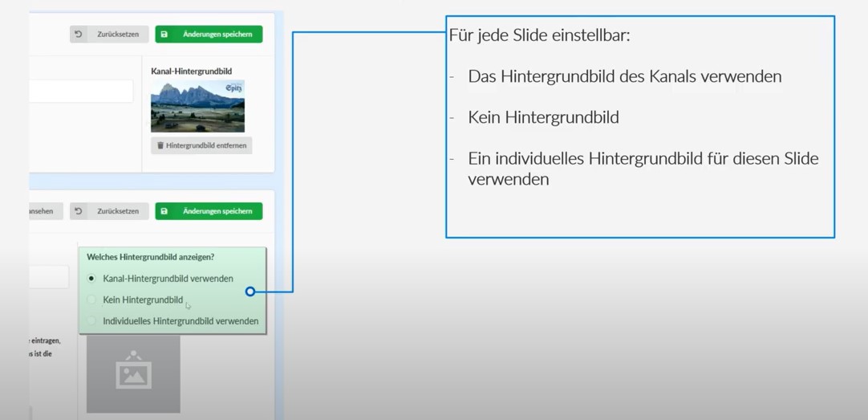Click save disk icon in lower Änderungen speichern
This screenshot has height=420, width=868.
point(164,211)
